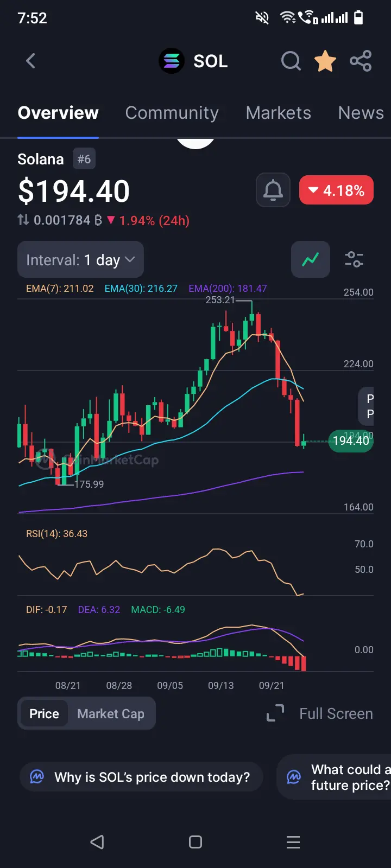Tap the Solana name label
The height and width of the screenshot is (868, 391).
click(41, 159)
